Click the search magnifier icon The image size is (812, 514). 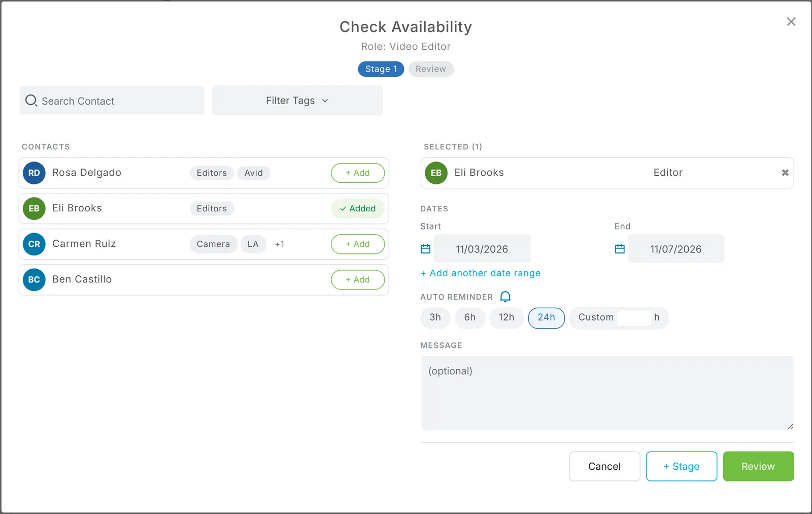[x=31, y=101]
